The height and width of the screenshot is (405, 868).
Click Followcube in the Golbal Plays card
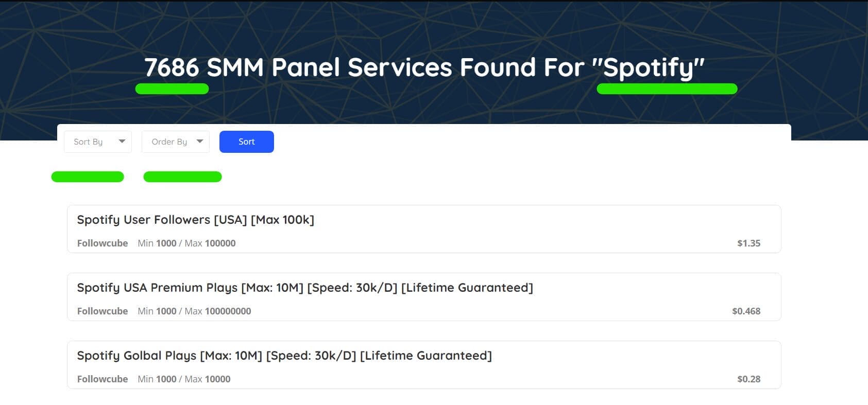tap(103, 379)
